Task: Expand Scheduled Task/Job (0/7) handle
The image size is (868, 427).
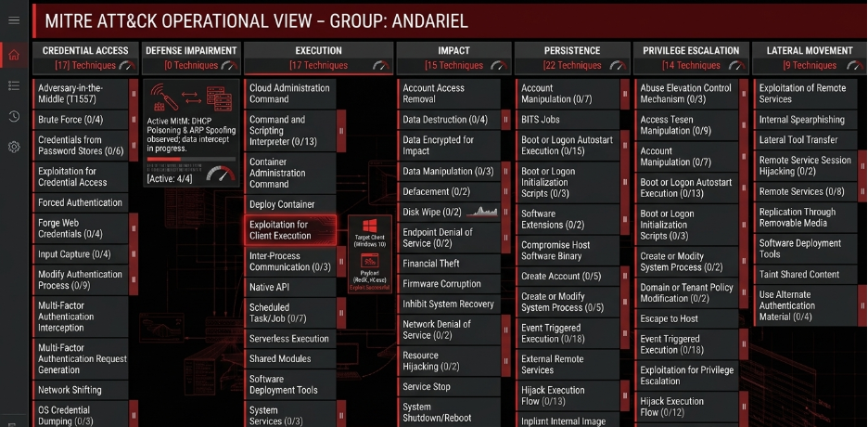Action: click(341, 313)
